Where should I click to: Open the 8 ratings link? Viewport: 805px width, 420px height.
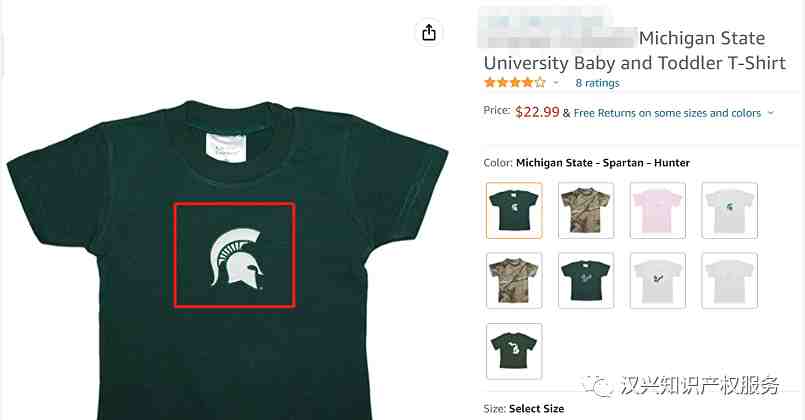tap(597, 83)
